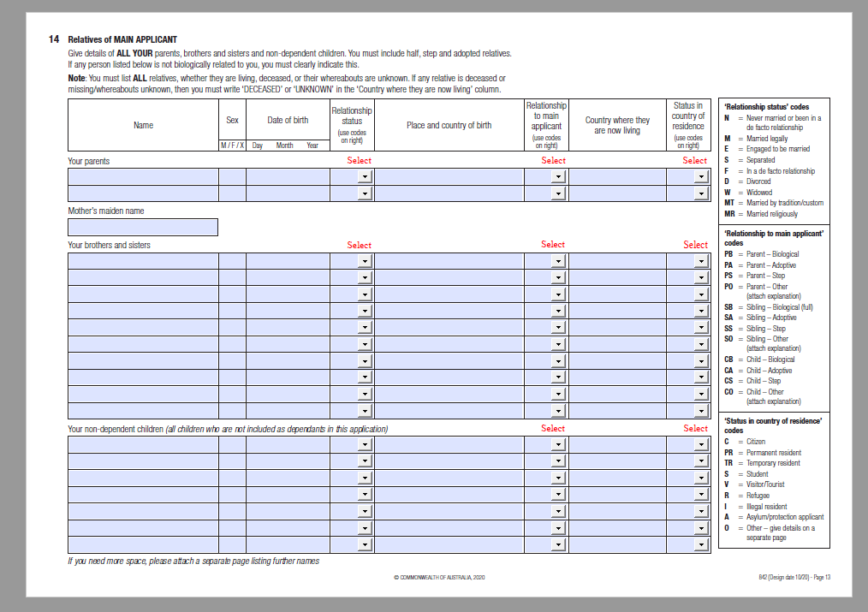Viewport: 868px width, 612px height.
Task: Click Place of birth field, second parent row
Action: point(449,193)
